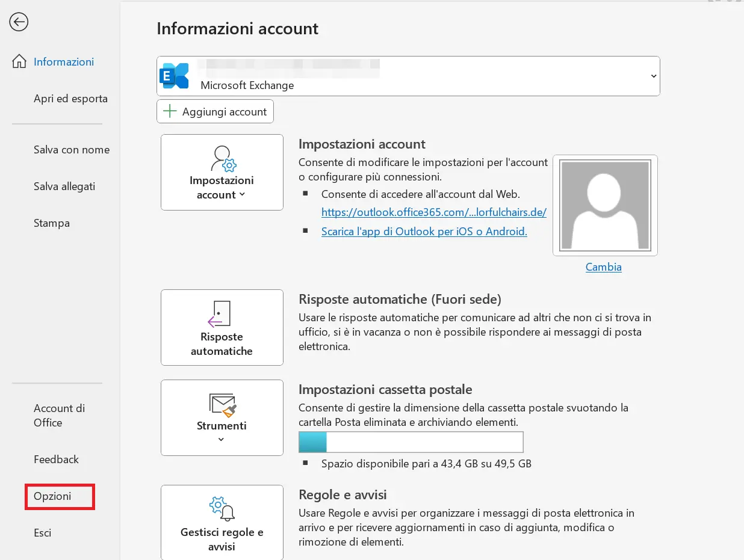Click the Microsoft Exchange account type text

[x=247, y=85]
